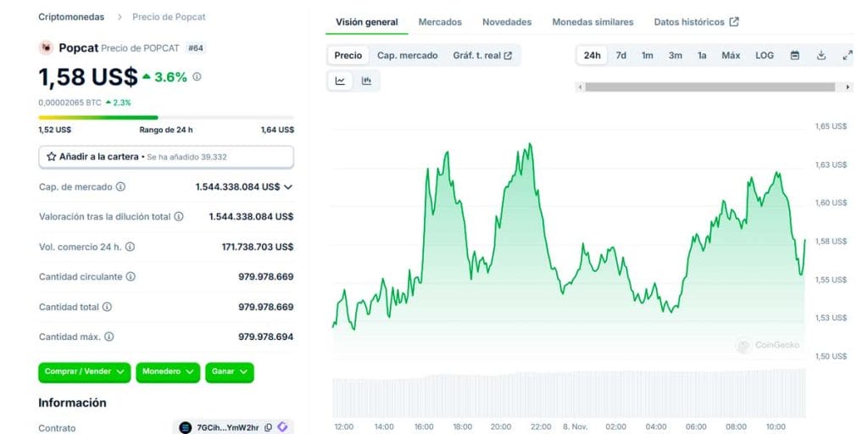Open Monedero dropdown
Image resolution: width=868 pixels, height=434 pixels.
(x=169, y=372)
